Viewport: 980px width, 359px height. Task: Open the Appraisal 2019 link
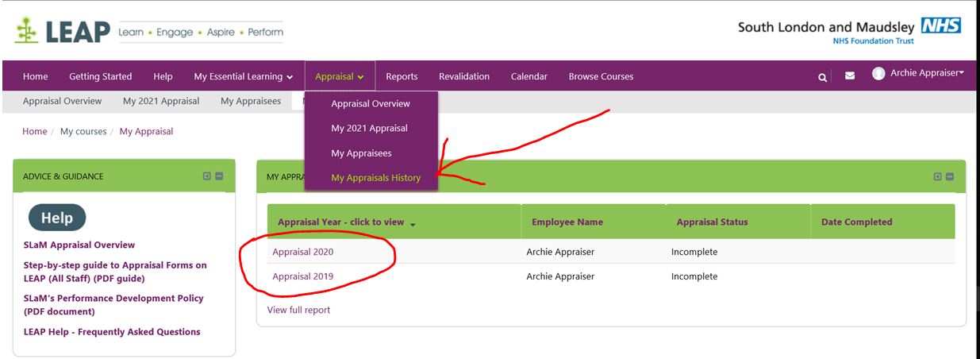pyautogui.click(x=302, y=276)
